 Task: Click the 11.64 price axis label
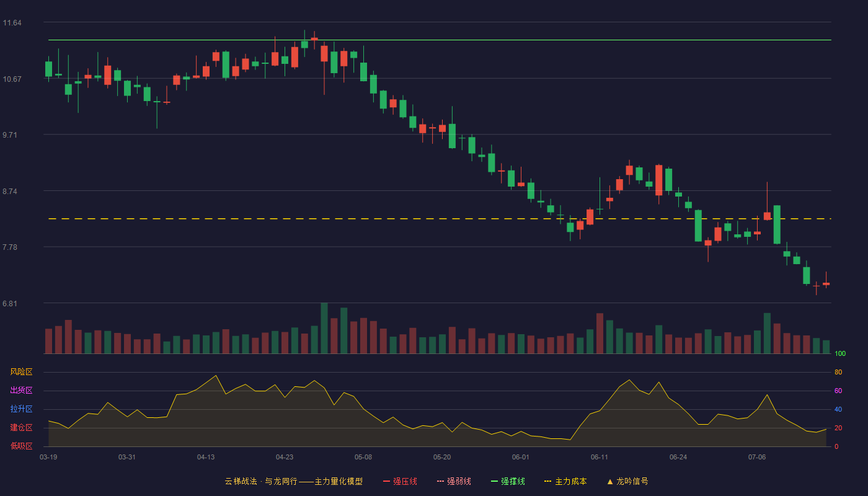(x=12, y=23)
